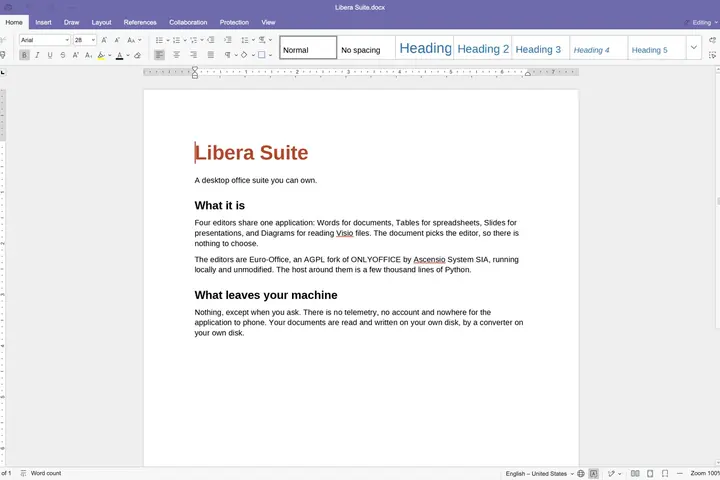Open the References tab
Image resolution: width=720 pixels, height=480 pixels.
click(140, 22)
